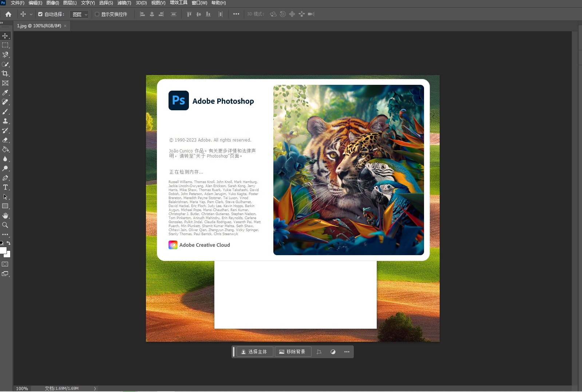Click the 100% zoom level field
This screenshot has width=582, height=392.
click(22, 388)
